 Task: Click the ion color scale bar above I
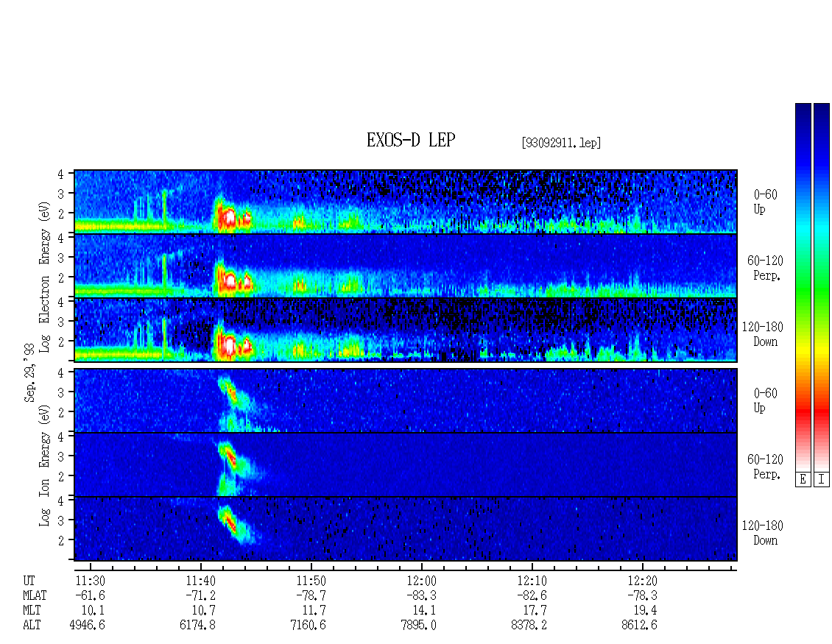(822, 287)
